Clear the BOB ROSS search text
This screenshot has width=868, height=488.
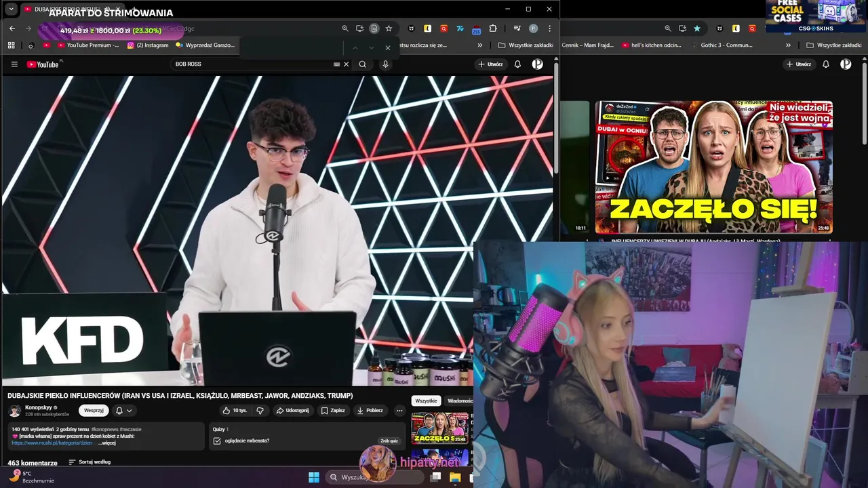(x=346, y=64)
